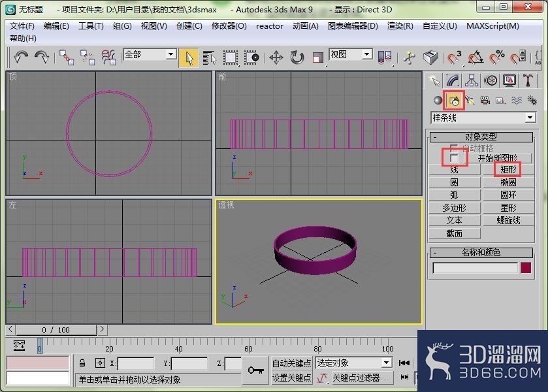The height and width of the screenshot is (392, 548).
Task: Click the 线 line shape button
Action: 454,170
